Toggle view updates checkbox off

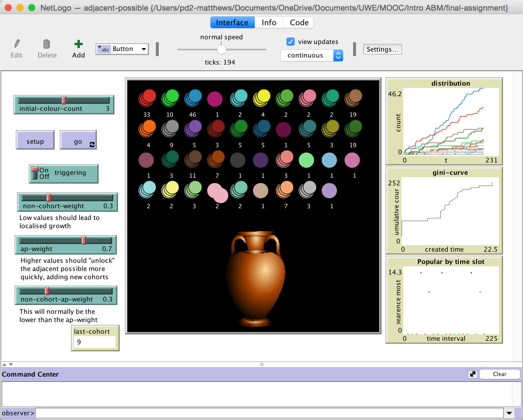coord(290,42)
